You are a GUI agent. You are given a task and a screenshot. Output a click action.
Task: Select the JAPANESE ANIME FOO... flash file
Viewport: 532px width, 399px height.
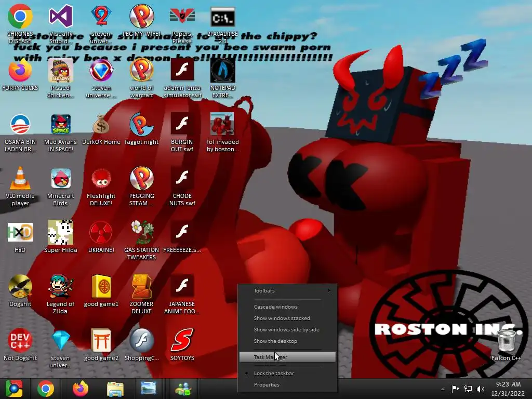pos(182,294)
